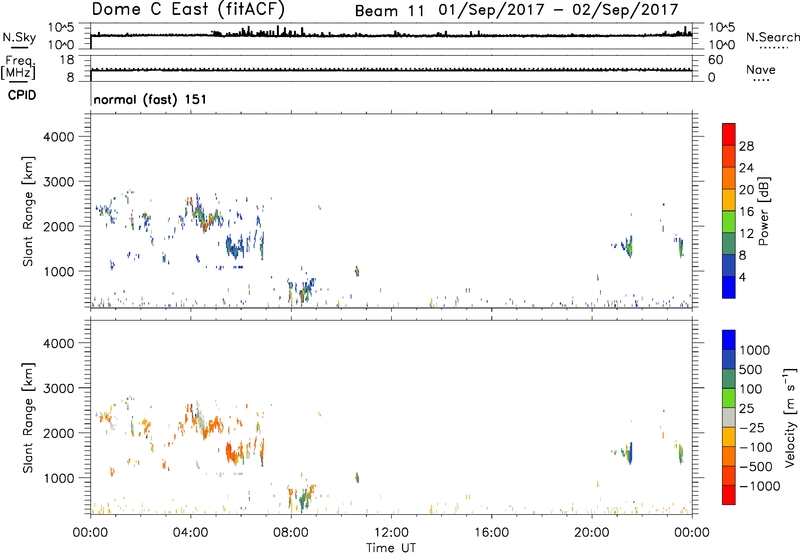Viewport: 800px width, 554px height.
Task: Click the title 'Dome C East (fitACF)'
Action: coord(188,10)
